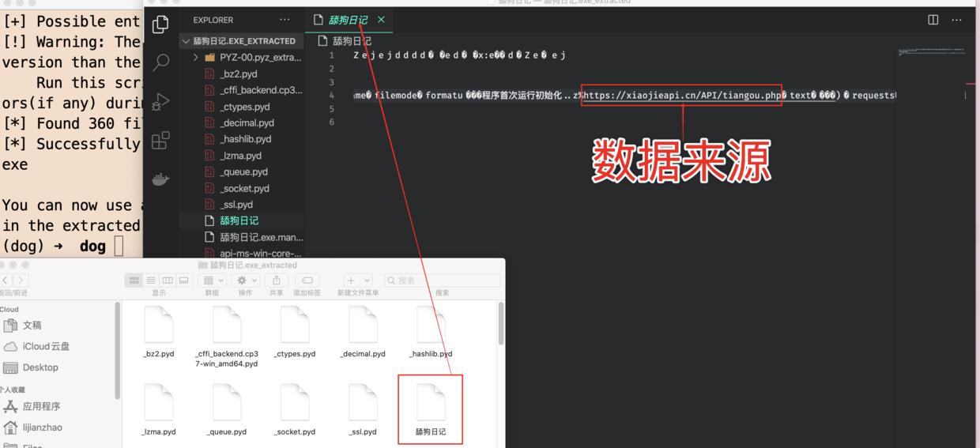This screenshot has height=448, width=980.
Task: Open lijianzhao home in Finder sidebar
Action: tap(33, 427)
